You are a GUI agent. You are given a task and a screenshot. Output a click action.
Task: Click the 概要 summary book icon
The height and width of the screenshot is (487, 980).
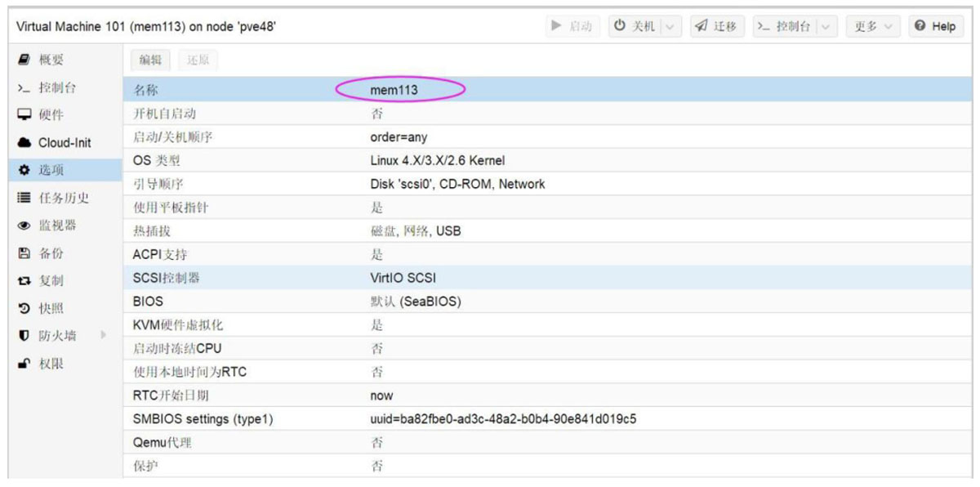tap(24, 60)
